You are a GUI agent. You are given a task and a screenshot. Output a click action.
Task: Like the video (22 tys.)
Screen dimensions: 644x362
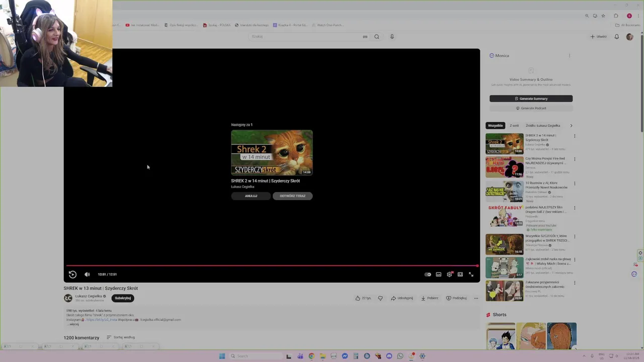coord(363,298)
